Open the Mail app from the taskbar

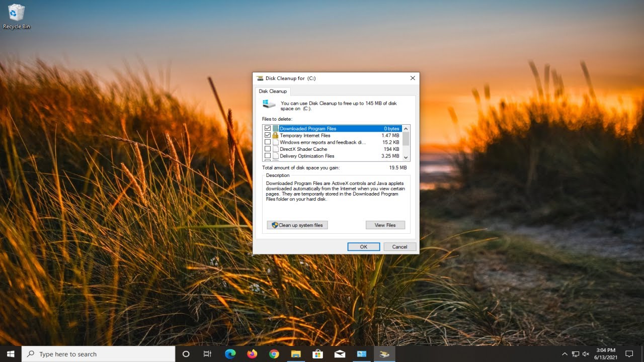pos(340,354)
